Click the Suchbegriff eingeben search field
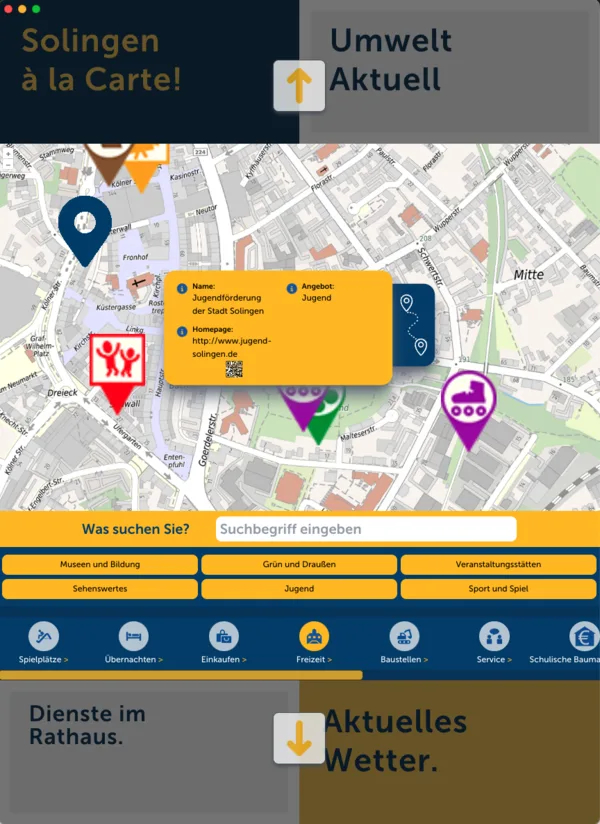 (x=366, y=529)
